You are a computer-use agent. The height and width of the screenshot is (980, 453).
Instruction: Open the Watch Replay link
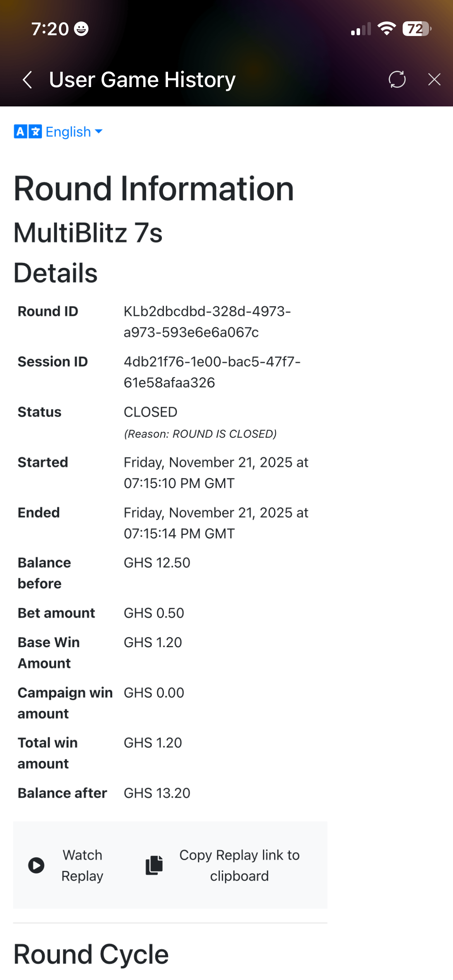point(82,865)
